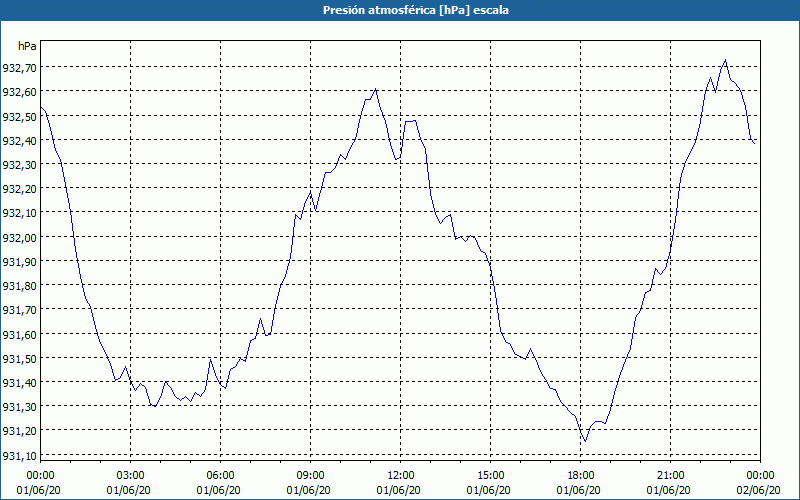Click the curve's starting point at 00:00

[x=41, y=106]
